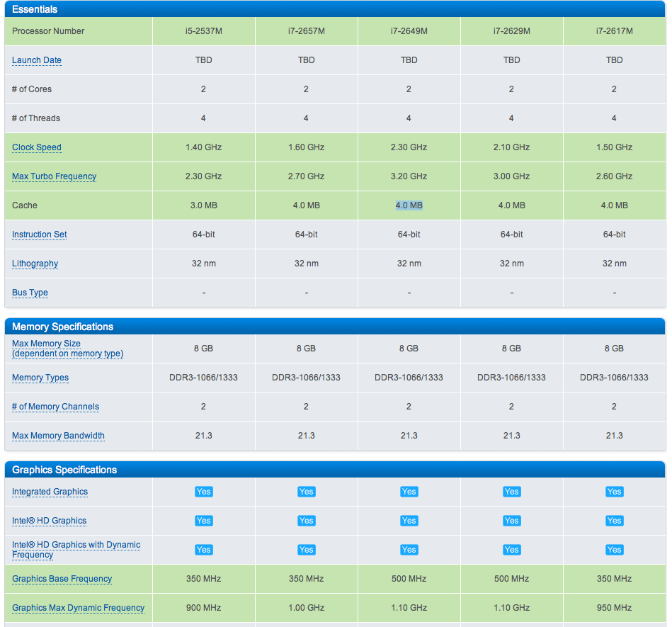This screenshot has width=672, height=627.
Task: Click Dynamic Frequency Yes badge for i7-2657M
Action: pyautogui.click(x=307, y=550)
